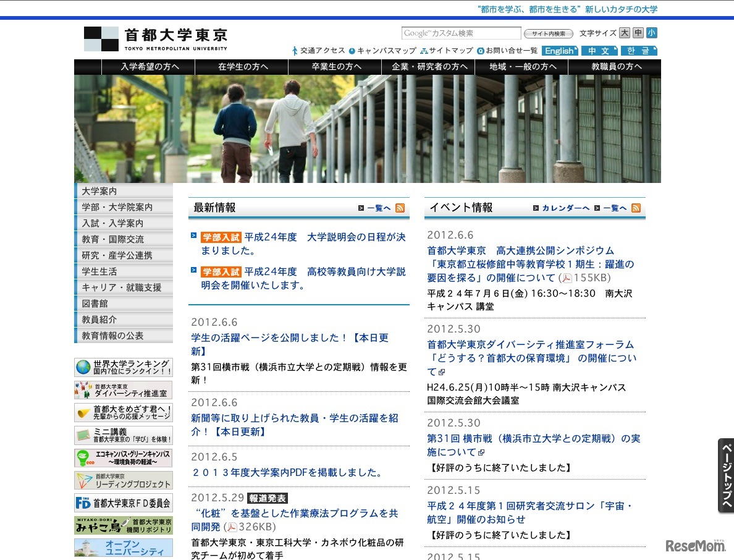The height and width of the screenshot is (560, 734).
Task: Switch site language to 中文
Action: coord(599,51)
